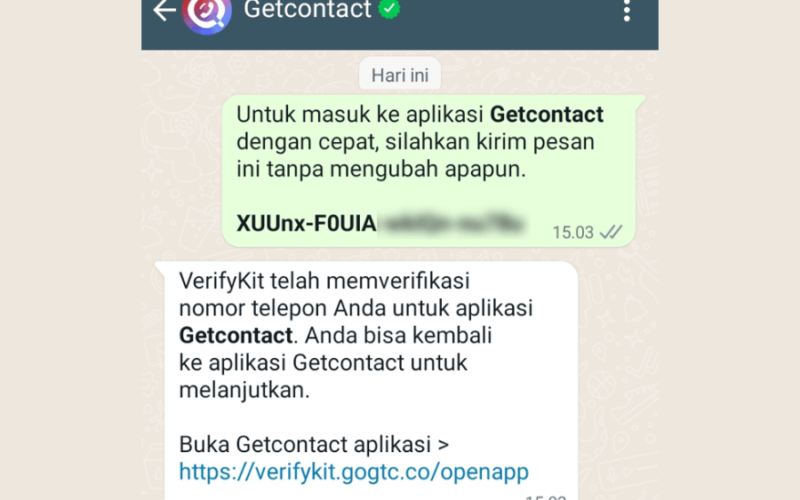Open the verifykit.gogtc.co/openapp link
This screenshot has height=500, width=800.
pyautogui.click(x=354, y=472)
